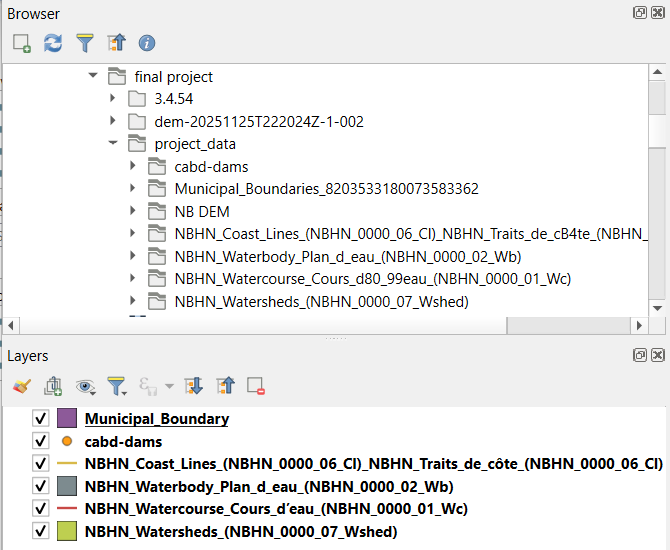This screenshot has width=670, height=550.
Task: Open the Filter Browser tool
Action: [85, 43]
